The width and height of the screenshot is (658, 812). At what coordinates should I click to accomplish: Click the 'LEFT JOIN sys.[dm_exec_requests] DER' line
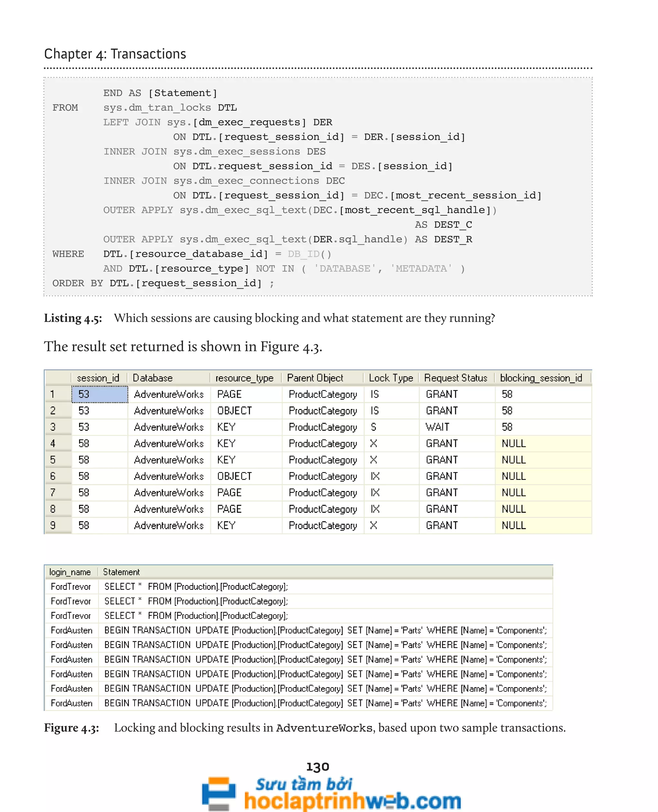point(218,122)
